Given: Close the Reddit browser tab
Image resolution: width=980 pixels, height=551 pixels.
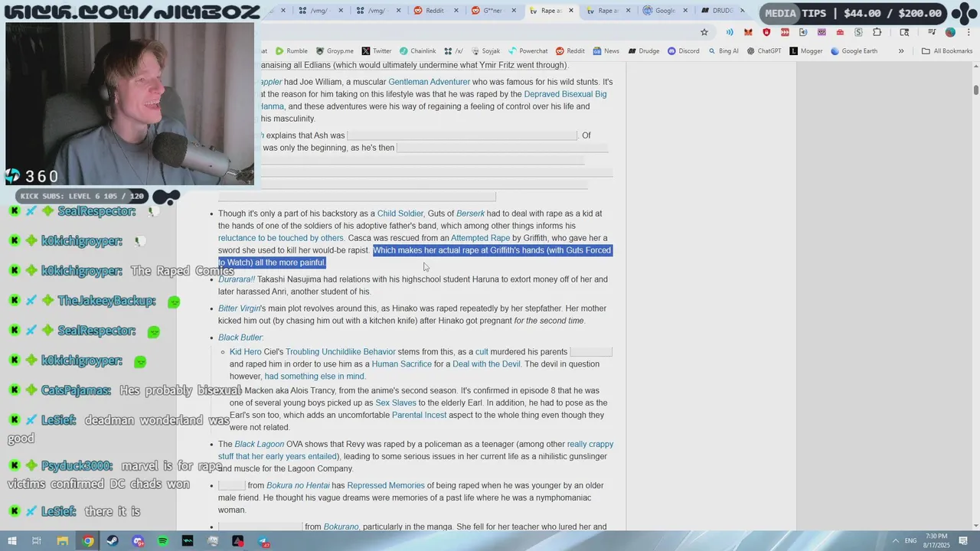Looking at the screenshot, I should point(456,11).
